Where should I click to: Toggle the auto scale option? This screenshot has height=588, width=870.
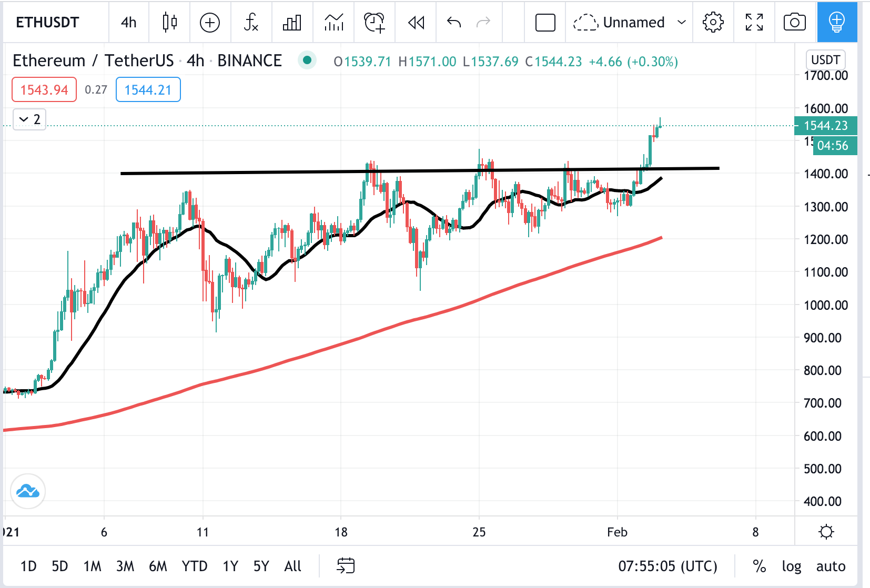(x=831, y=566)
